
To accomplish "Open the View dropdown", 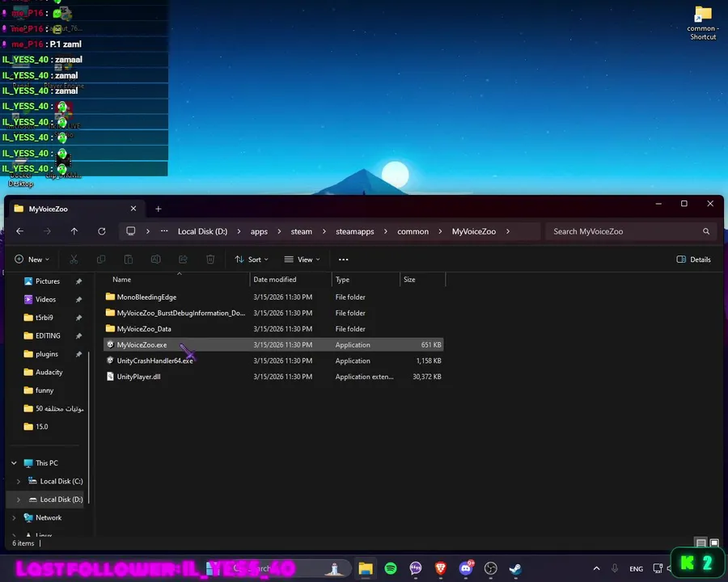I will pyautogui.click(x=303, y=259).
